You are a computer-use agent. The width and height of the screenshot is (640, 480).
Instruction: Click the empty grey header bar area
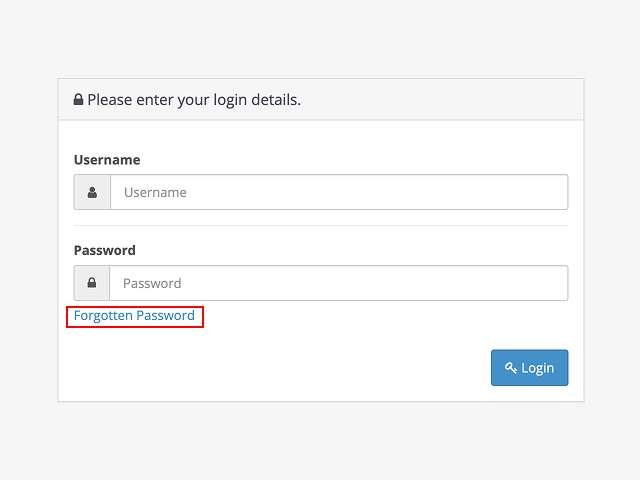point(450,100)
